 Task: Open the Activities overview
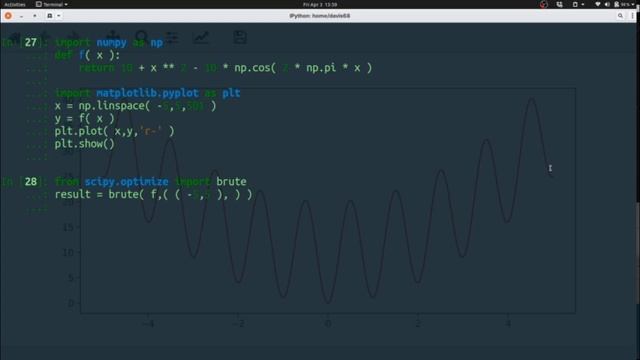click(x=15, y=4)
